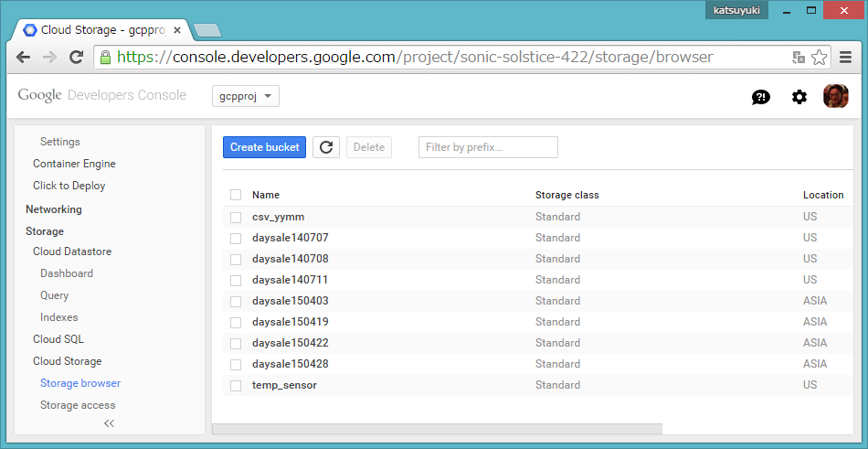Click the translate page icon in the address bar
Screen dimensions: 868x449
[799, 57]
